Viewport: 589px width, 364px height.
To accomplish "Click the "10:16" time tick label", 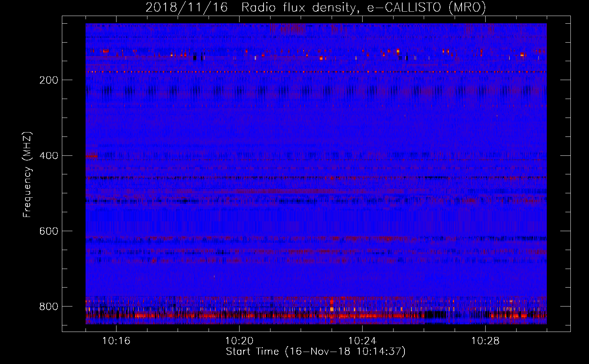I will pyautogui.click(x=116, y=341).
